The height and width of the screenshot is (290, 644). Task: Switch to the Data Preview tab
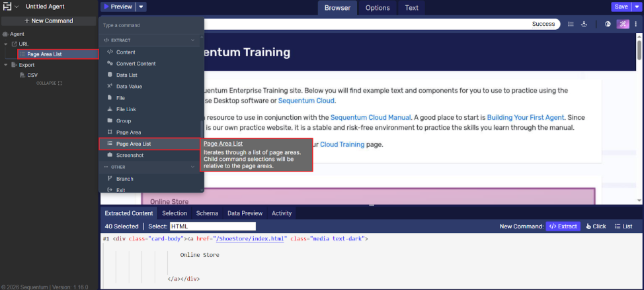[245, 213]
